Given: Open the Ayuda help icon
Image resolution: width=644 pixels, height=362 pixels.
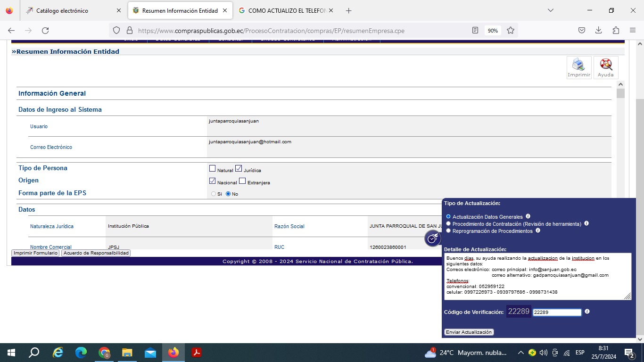Looking at the screenshot, I should click(605, 67).
